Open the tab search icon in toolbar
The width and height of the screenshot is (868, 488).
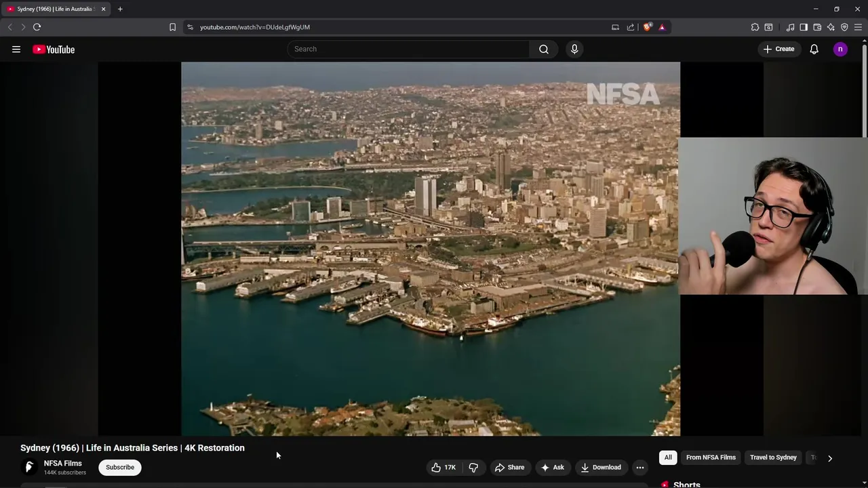point(768,27)
